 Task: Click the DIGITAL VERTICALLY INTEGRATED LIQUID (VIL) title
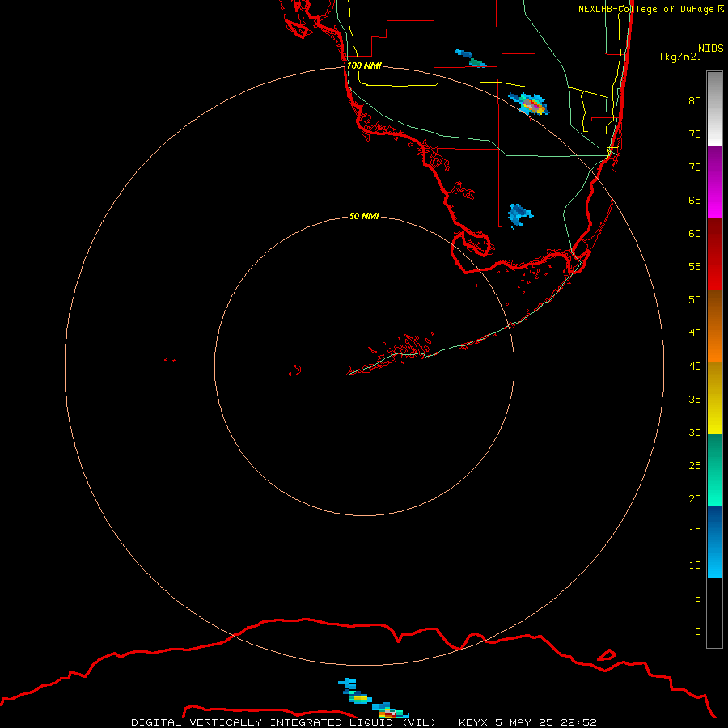tap(284, 722)
